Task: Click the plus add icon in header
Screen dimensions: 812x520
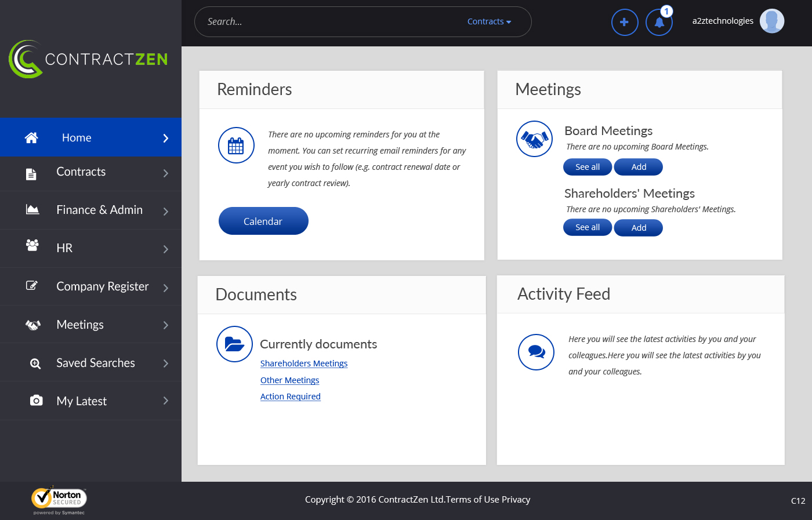Action: point(624,23)
